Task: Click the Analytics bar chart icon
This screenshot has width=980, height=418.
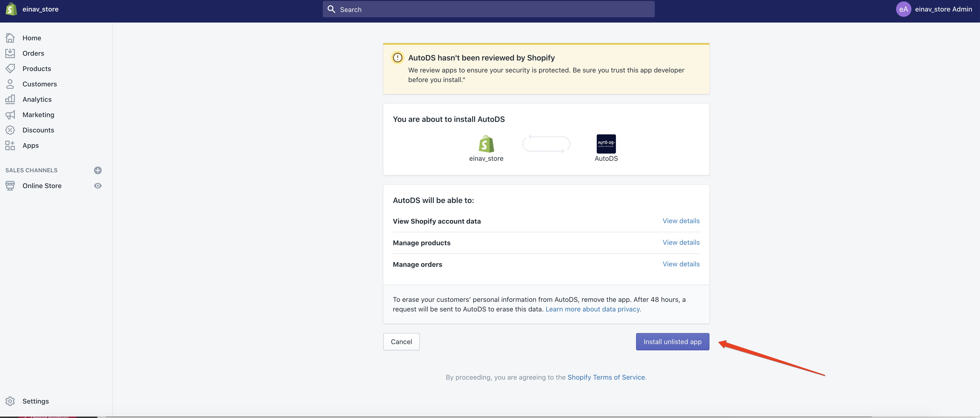Action: 10,99
